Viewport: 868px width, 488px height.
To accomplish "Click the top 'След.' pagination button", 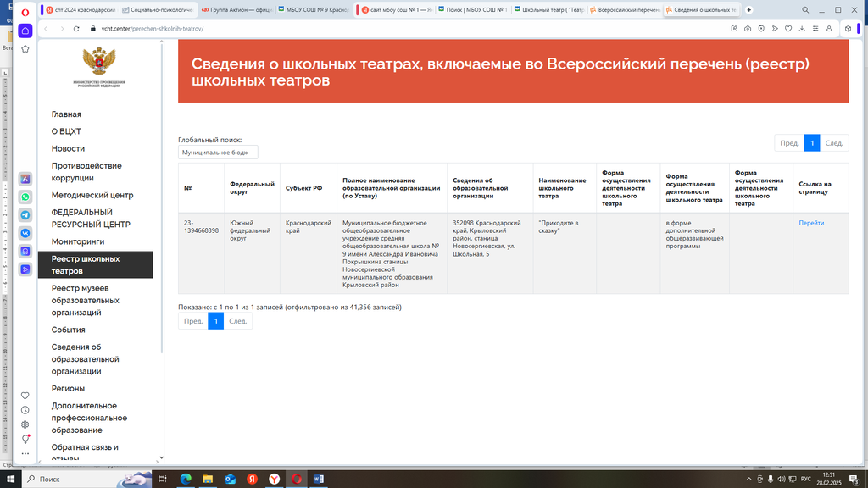I will [x=834, y=143].
